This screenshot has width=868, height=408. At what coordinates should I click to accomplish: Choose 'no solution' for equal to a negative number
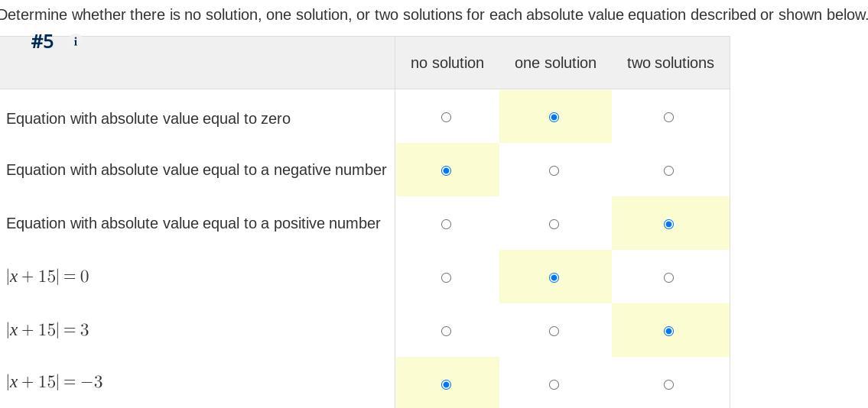447,170
